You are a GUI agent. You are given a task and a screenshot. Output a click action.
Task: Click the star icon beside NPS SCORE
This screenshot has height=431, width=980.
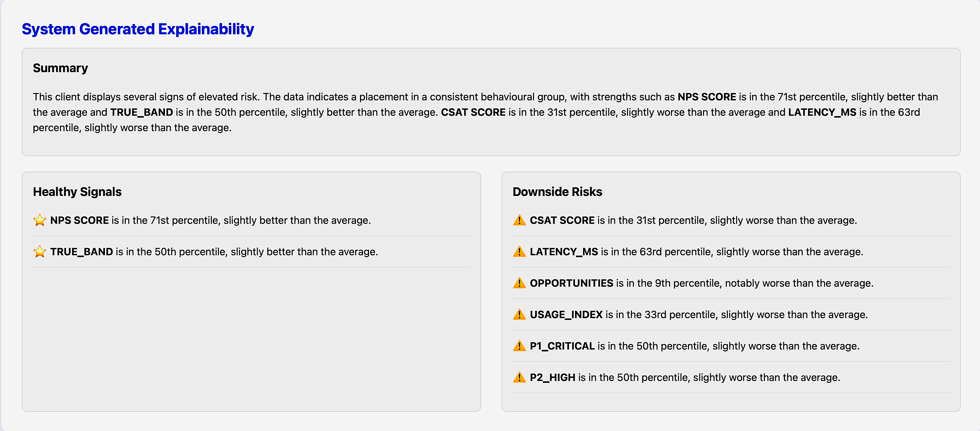click(39, 220)
